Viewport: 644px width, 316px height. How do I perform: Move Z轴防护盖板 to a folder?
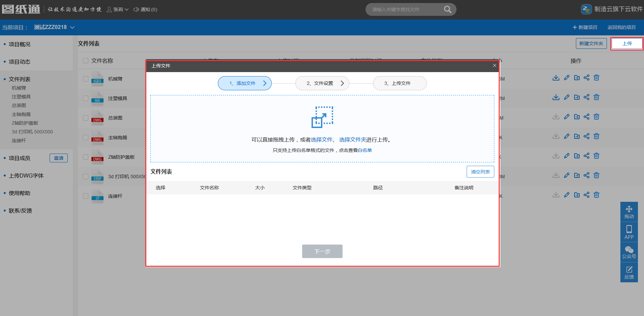[577, 156]
